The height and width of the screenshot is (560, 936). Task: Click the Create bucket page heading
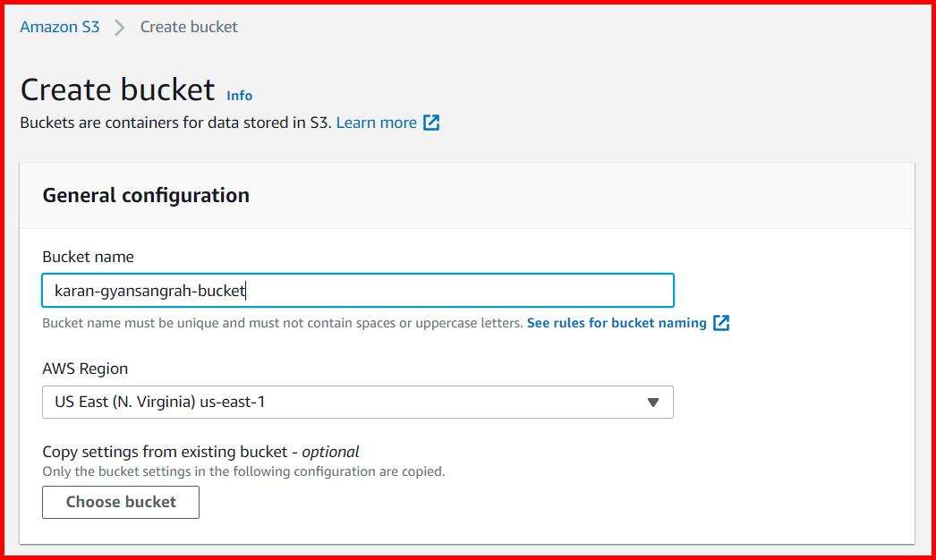pyautogui.click(x=117, y=89)
